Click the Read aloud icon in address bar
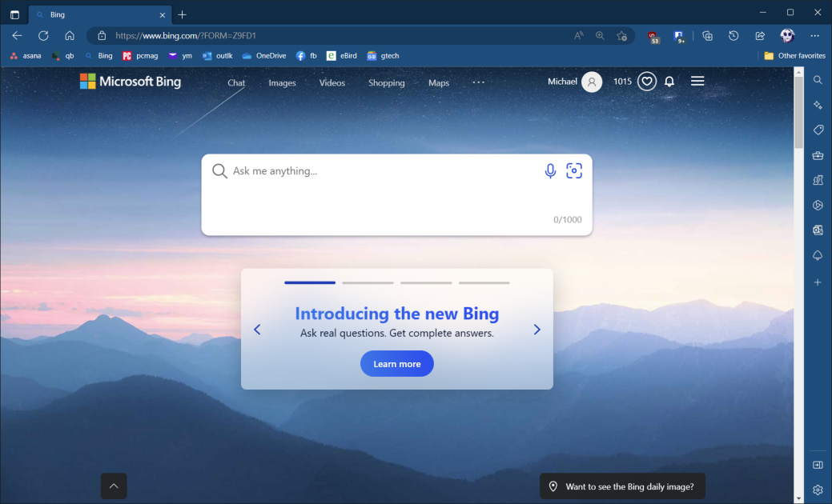 tap(578, 35)
